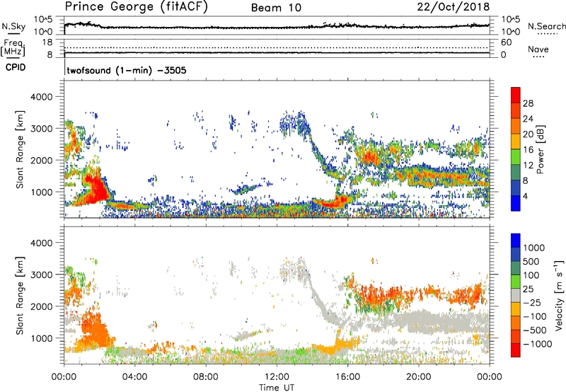Select the 'twofsound (1-min) -3505' text

[127, 70]
